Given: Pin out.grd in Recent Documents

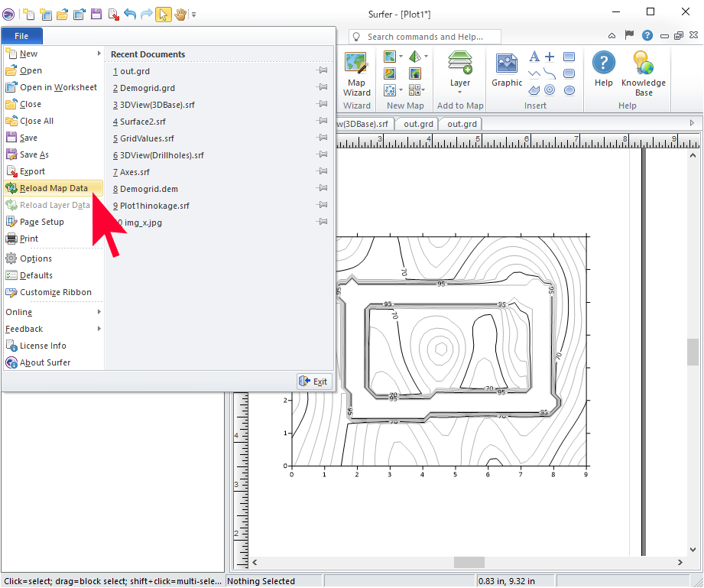Looking at the screenshot, I should click(322, 71).
